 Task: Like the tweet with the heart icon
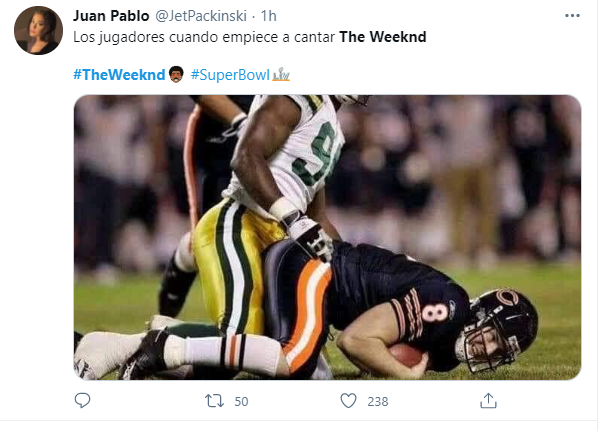348,400
